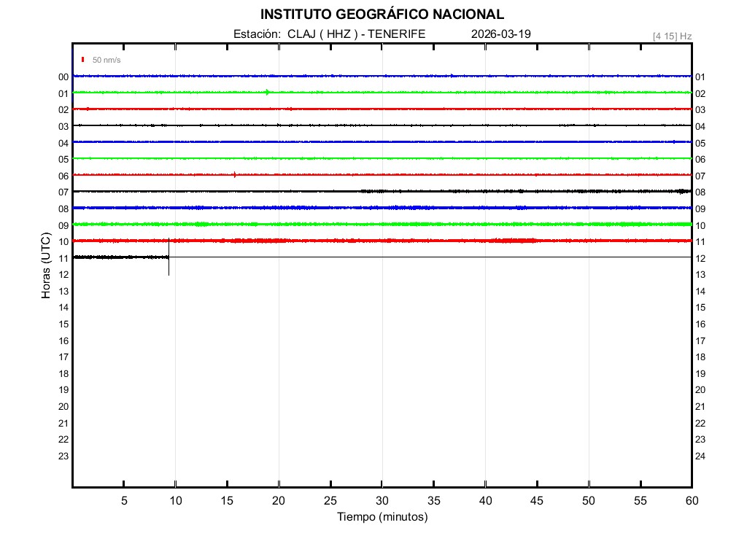The image size is (747, 560).
Task: Click the 45 minute tick label
Action: pos(537,501)
